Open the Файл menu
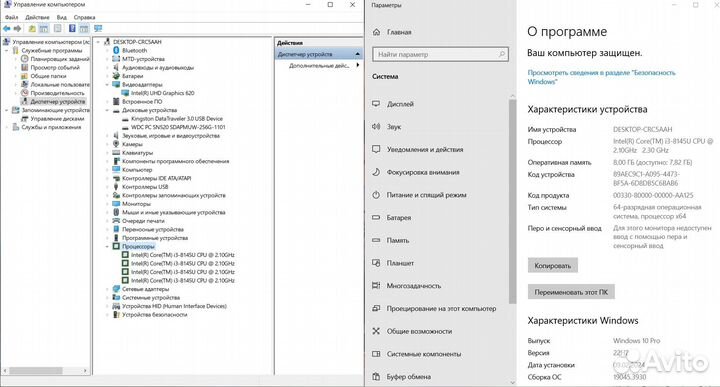The height and width of the screenshot is (387, 720). (x=11, y=17)
